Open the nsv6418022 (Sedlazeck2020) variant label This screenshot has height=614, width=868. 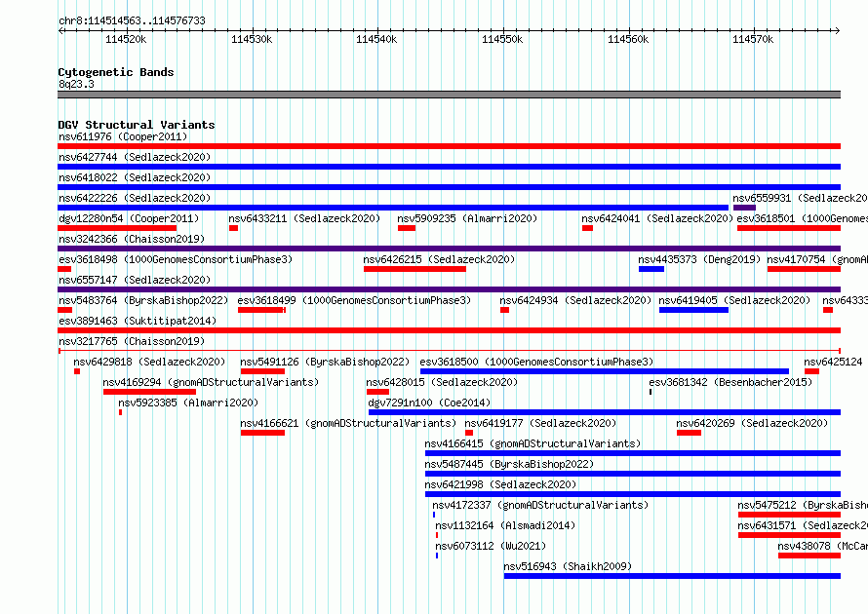click(x=135, y=177)
